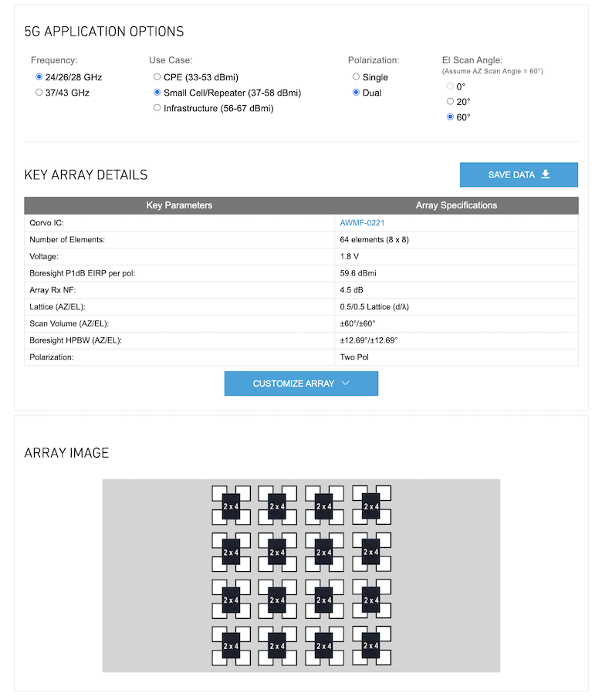602x700 pixels.
Task: Select Infrastructure (56-67 dBmi) use case
Action: (157, 108)
